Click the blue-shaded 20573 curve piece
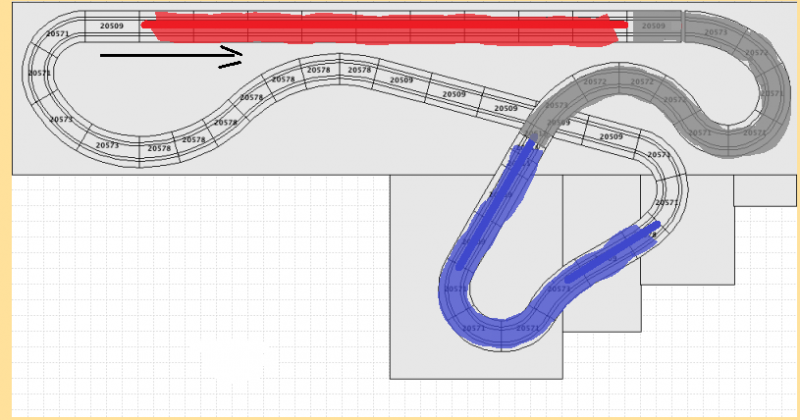Screen dimensions: 800x420 pyautogui.click(x=558, y=289)
